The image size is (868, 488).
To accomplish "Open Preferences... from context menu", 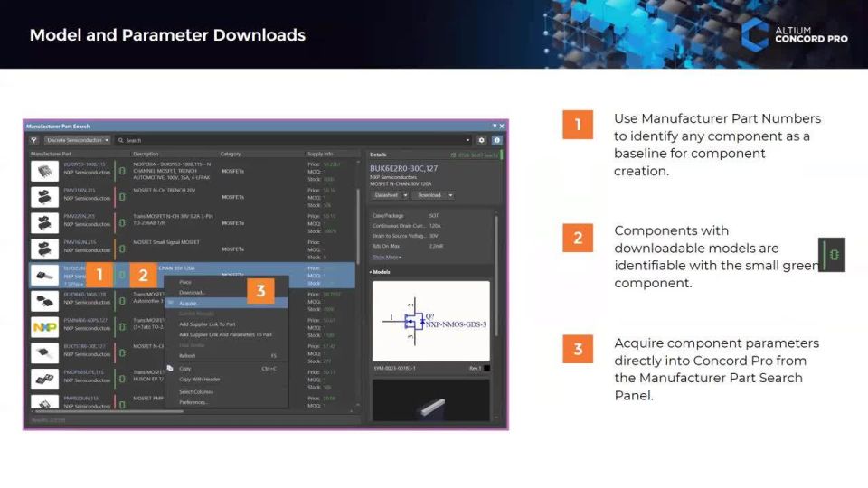I will 193,402.
